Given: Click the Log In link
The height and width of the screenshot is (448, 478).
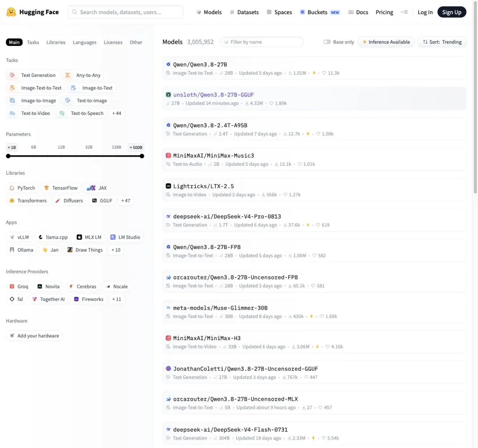Looking at the screenshot, I should point(425,12).
